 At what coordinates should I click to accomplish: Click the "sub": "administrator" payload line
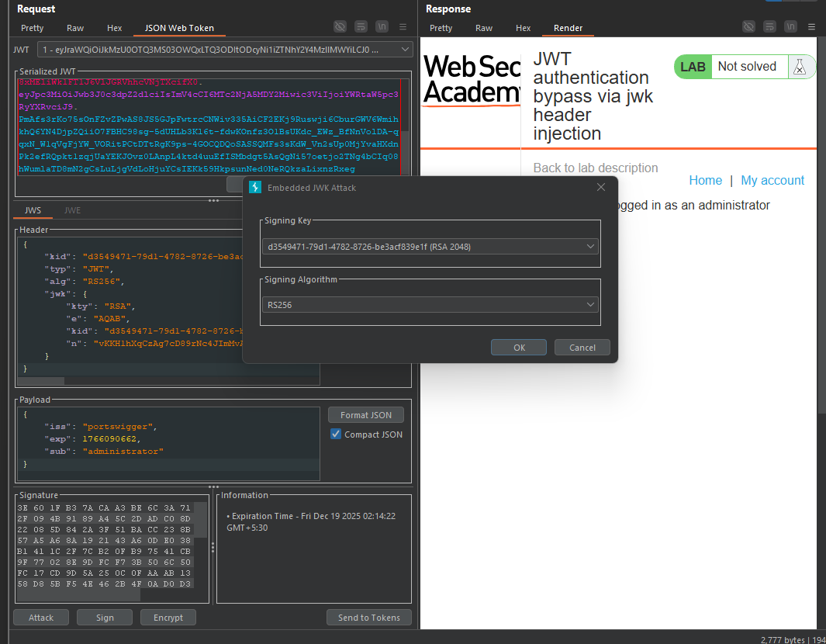click(x=104, y=451)
